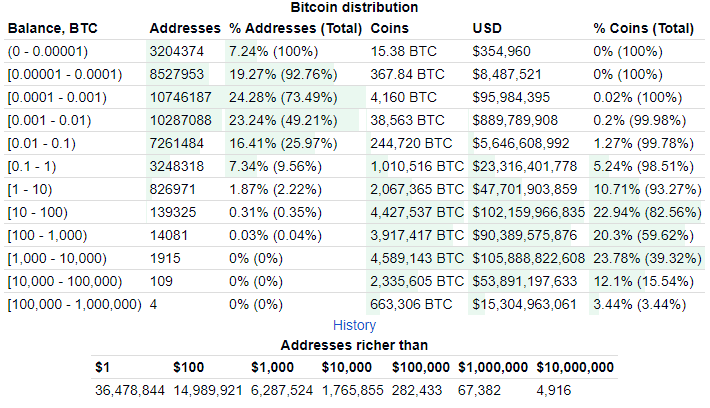
Task: Click the '$1,000,000' richer-than header
Action: pos(493,367)
